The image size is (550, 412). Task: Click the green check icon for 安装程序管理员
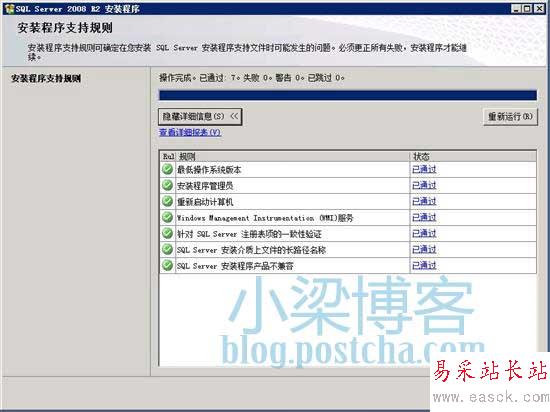167,185
